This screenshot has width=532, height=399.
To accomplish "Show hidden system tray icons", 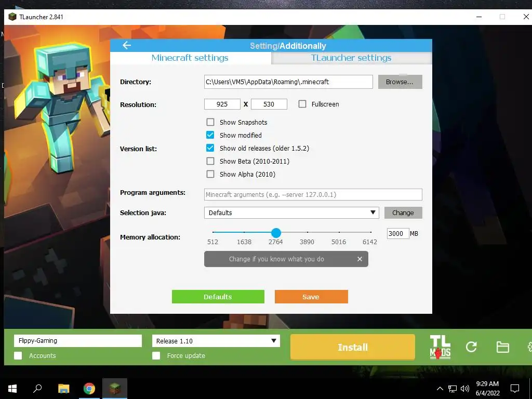I will (440, 389).
